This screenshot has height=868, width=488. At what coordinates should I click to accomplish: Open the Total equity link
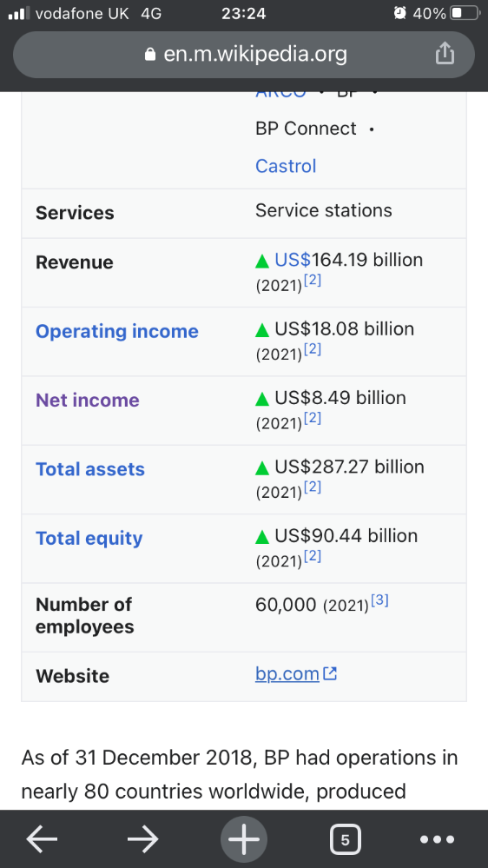pos(89,538)
